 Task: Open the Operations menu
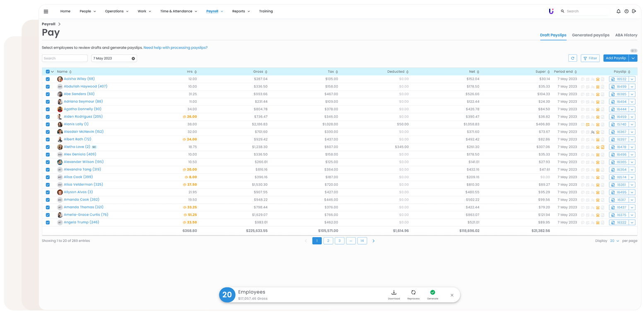tap(117, 11)
